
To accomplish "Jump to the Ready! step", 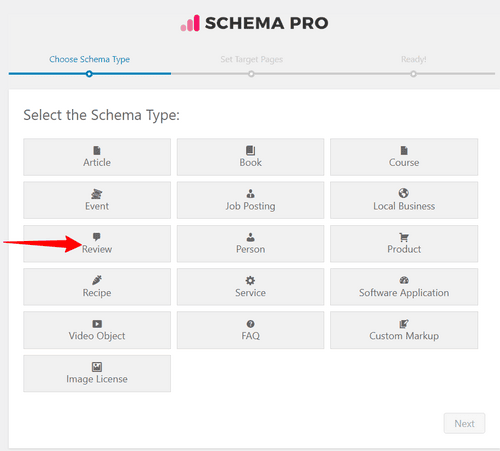I will pos(413,59).
